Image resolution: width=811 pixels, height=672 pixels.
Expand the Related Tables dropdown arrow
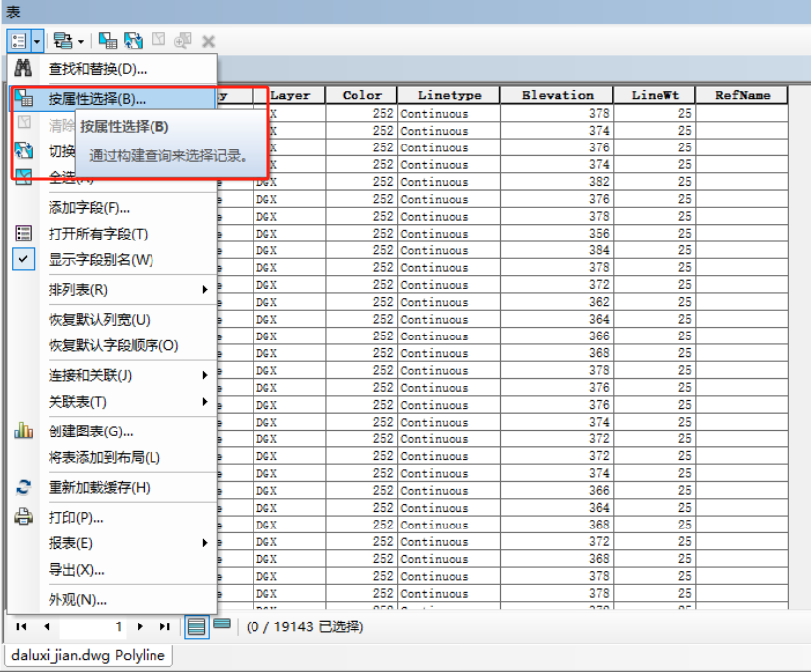click(80, 41)
